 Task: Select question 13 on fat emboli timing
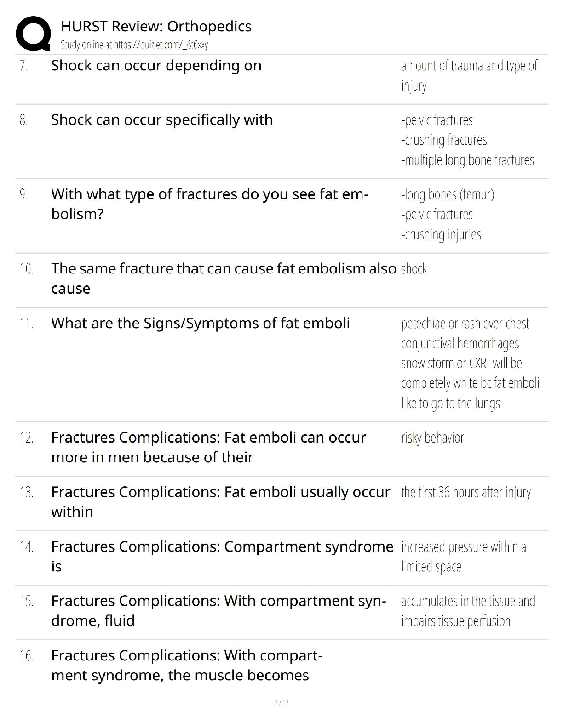pos(220,502)
